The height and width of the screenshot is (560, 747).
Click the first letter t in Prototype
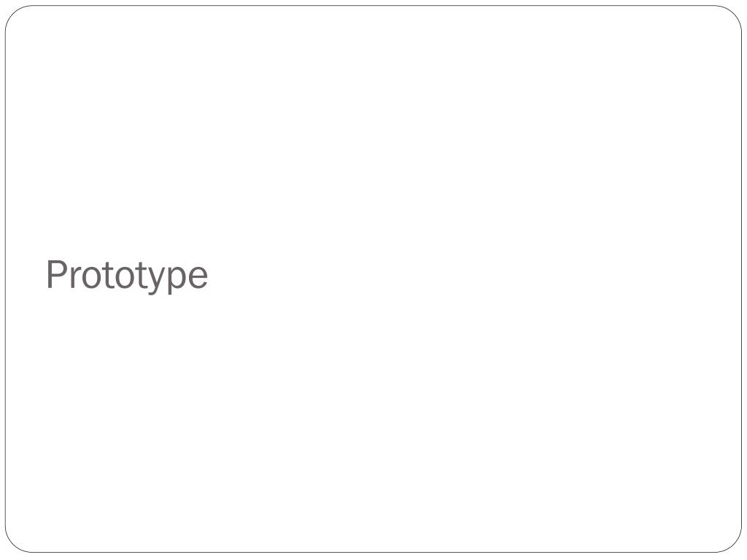click(x=108, y=276)
